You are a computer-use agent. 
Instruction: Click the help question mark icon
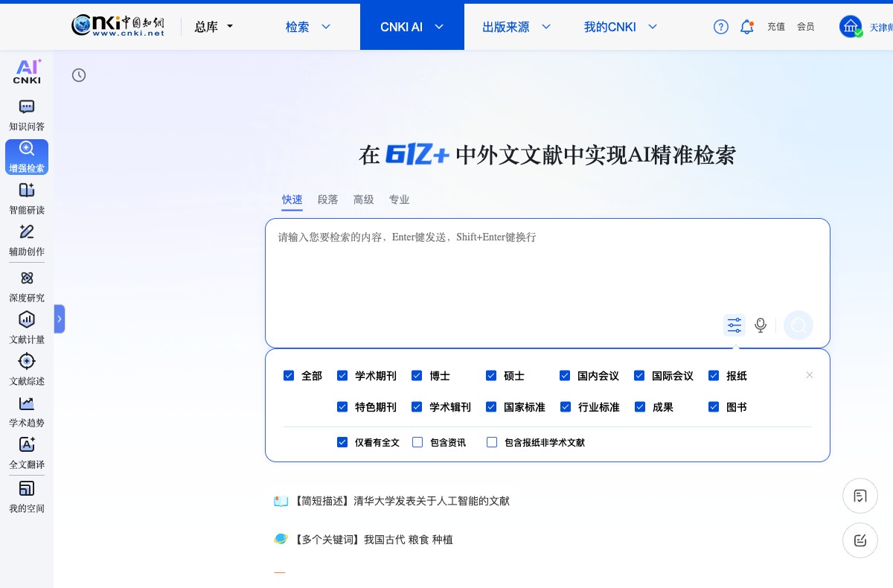pyautogui.click(x=720, y=27)
